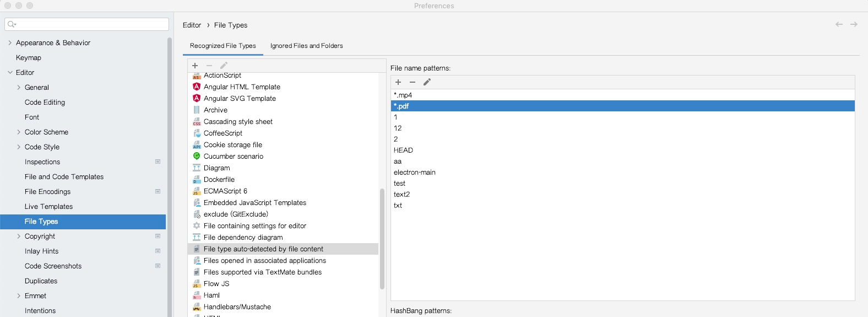This screenshot has height=317, width=868.
Task: Add a new recognized file type
Action: pyautogui.click(x=195, y=66)
